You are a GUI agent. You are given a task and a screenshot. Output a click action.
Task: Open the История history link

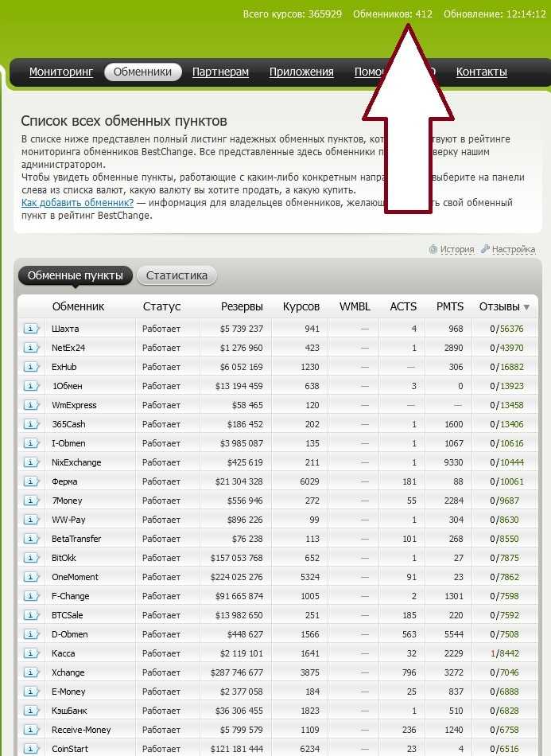[x=456, y=249]
